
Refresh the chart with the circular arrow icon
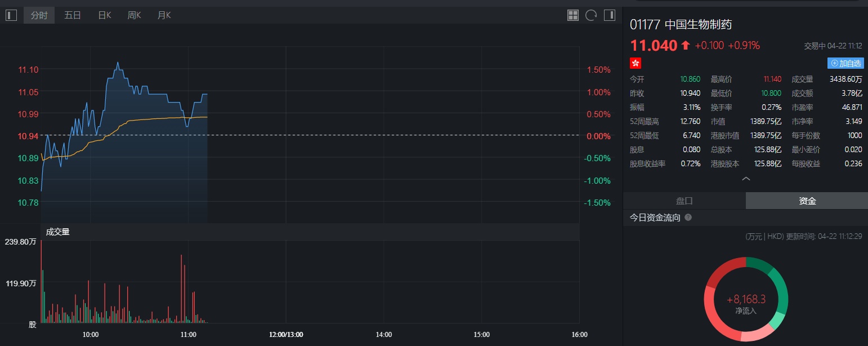(591, 15)
